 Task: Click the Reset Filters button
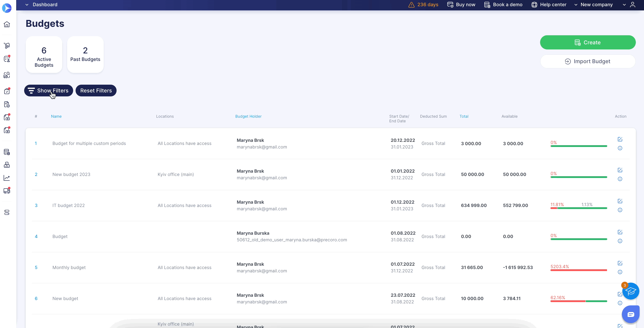pos(96,90)
